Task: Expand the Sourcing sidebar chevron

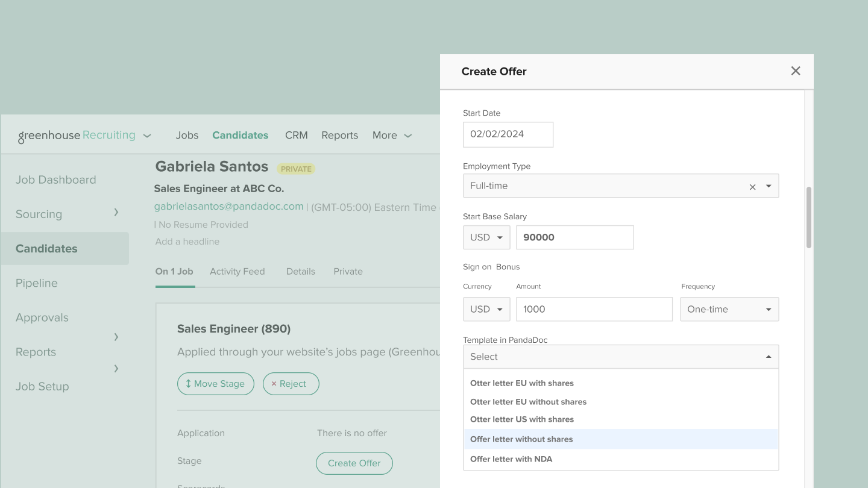Action: click(116, 212)
